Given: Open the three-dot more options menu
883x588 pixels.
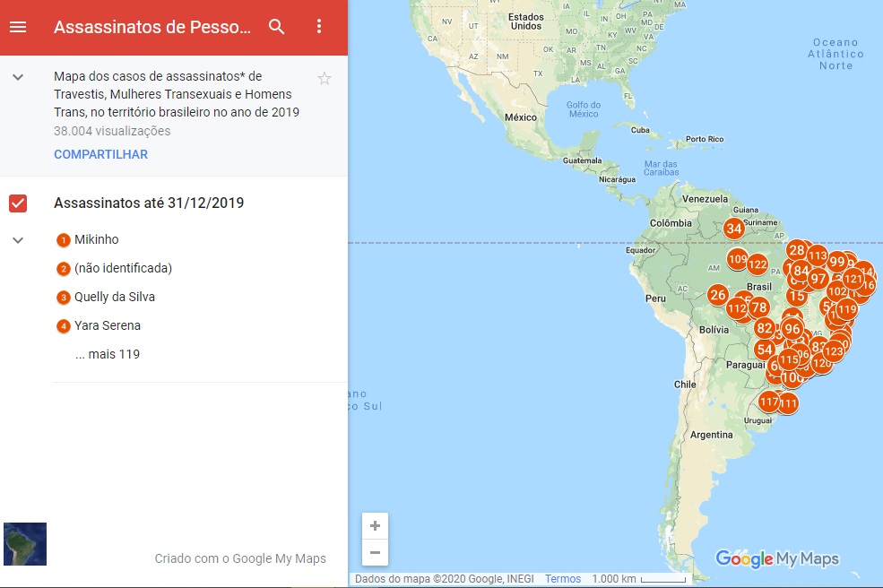Looking at the screenshot, I should point(319,27).
